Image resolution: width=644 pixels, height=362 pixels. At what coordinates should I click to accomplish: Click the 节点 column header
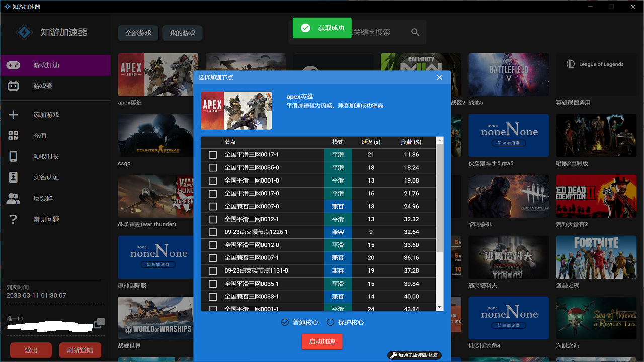point(230,142)
